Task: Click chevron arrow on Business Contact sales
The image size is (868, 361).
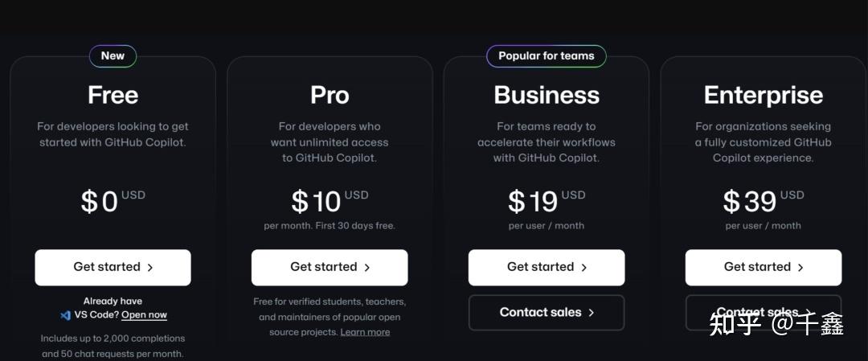Action: point(592,313)
